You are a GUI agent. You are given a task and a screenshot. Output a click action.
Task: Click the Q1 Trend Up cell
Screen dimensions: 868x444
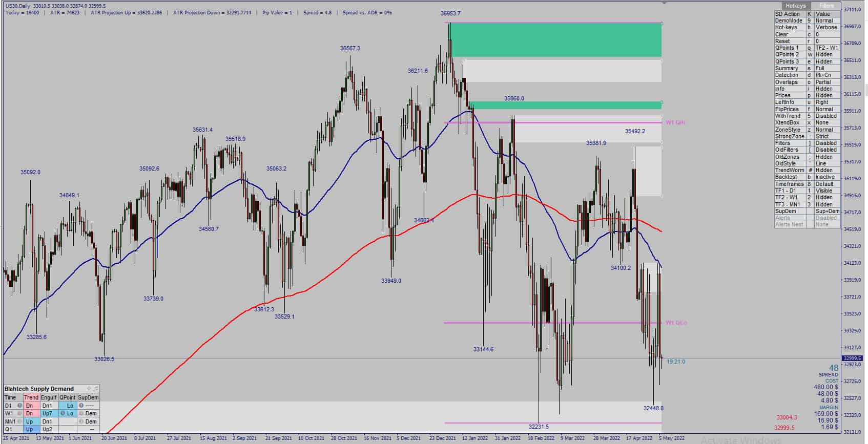click(31, 429)
